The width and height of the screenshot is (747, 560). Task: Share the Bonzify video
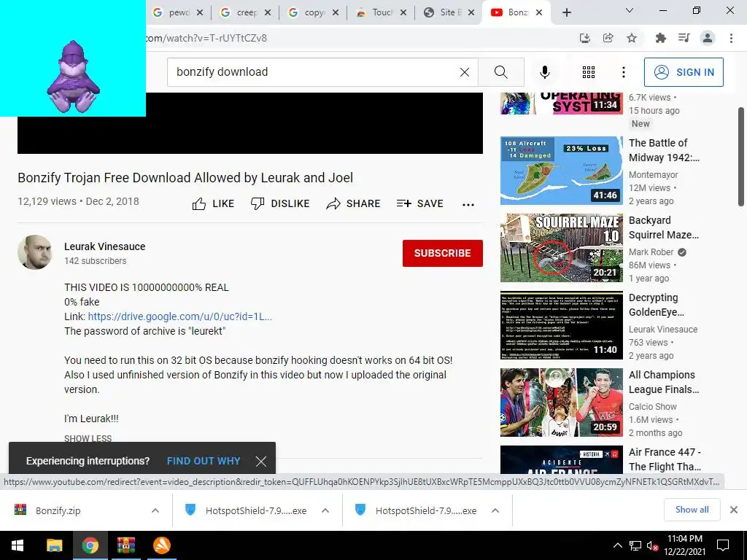[x=353, y=204]
